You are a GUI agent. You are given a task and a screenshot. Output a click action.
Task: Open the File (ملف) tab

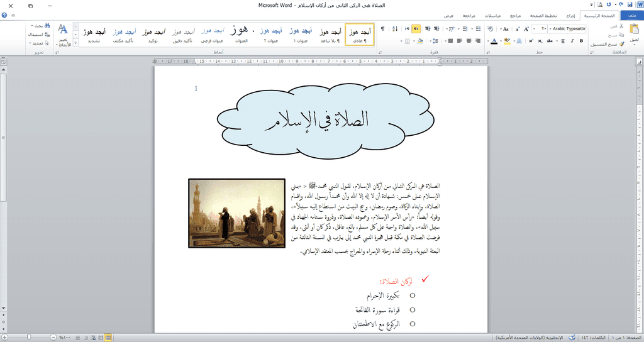point(632,16)
